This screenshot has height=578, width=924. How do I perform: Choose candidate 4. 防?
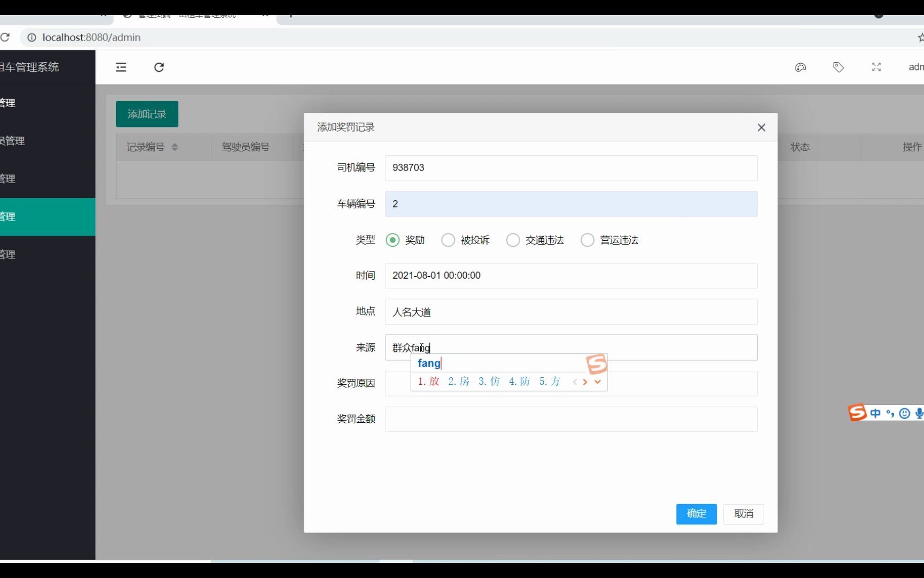tap(520, 382)
